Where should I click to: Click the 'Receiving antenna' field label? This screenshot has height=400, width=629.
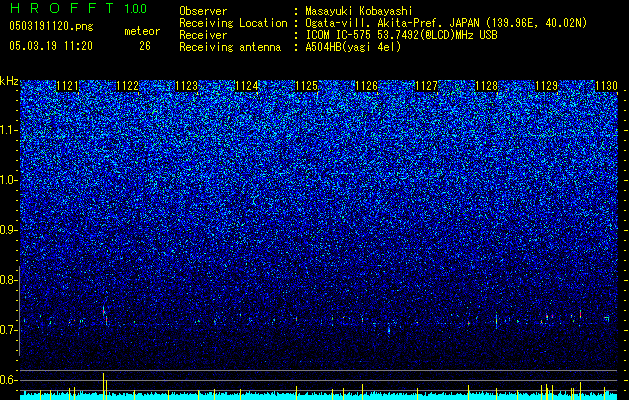(x=230, y=47)
